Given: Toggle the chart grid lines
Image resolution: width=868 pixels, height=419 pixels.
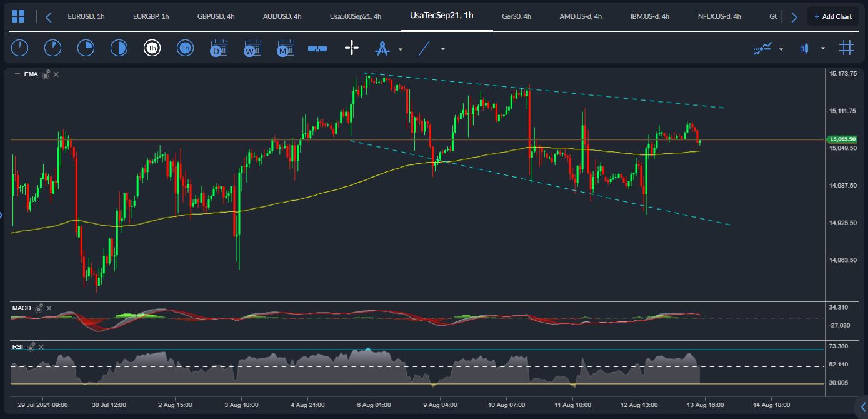Looking at the screenshot, I should click(847, 48).
